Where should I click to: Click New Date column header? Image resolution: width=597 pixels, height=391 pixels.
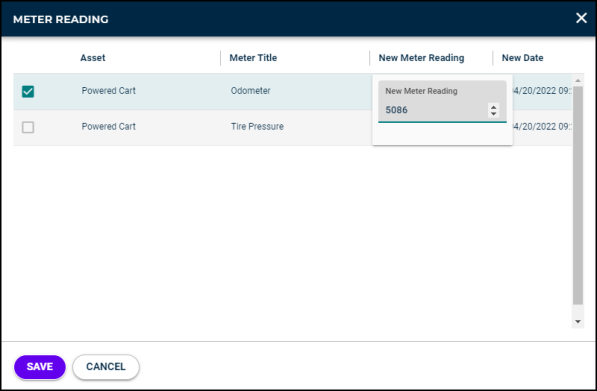522,58
